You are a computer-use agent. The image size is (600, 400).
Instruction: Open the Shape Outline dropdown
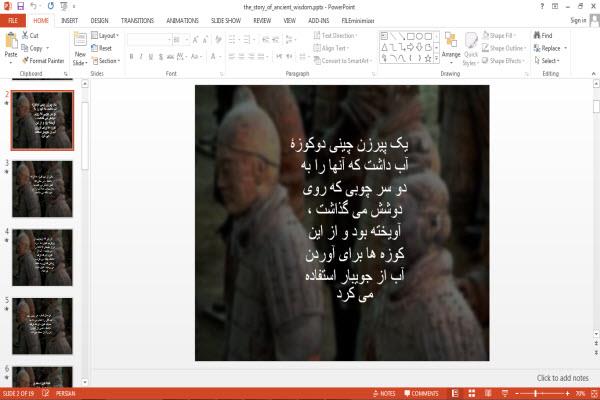pos(504,48)
